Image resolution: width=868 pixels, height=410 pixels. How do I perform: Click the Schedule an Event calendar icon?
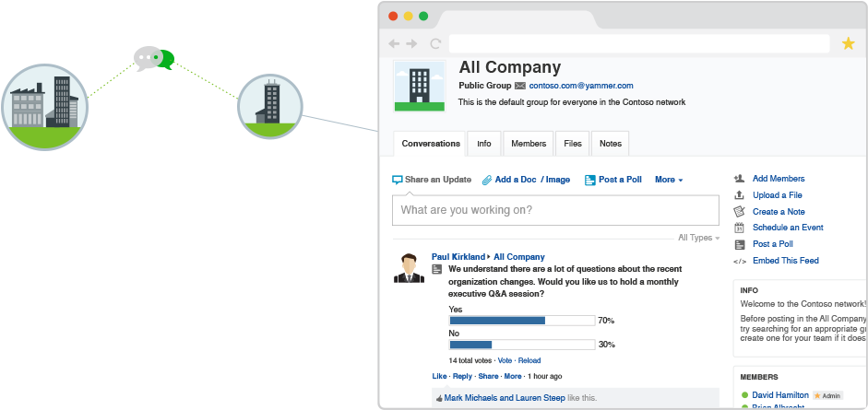coord(739,228)
